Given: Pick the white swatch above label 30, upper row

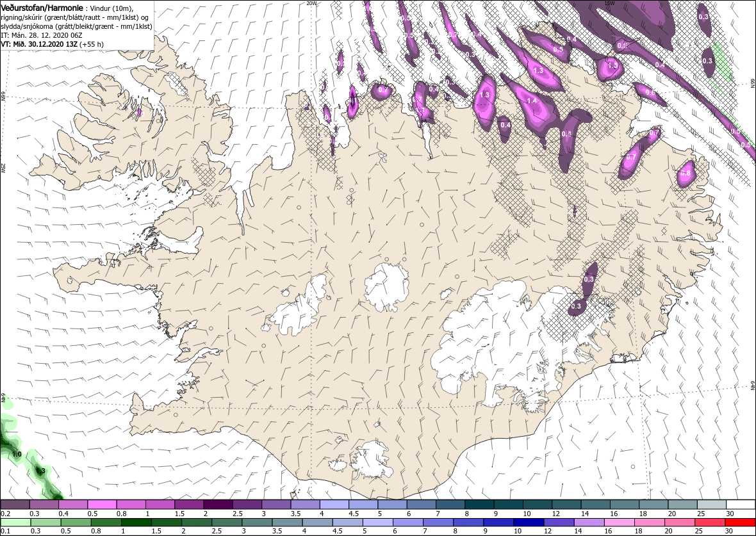Looking at the screenshot, I should pyautogui.click(x=741, y=505).
